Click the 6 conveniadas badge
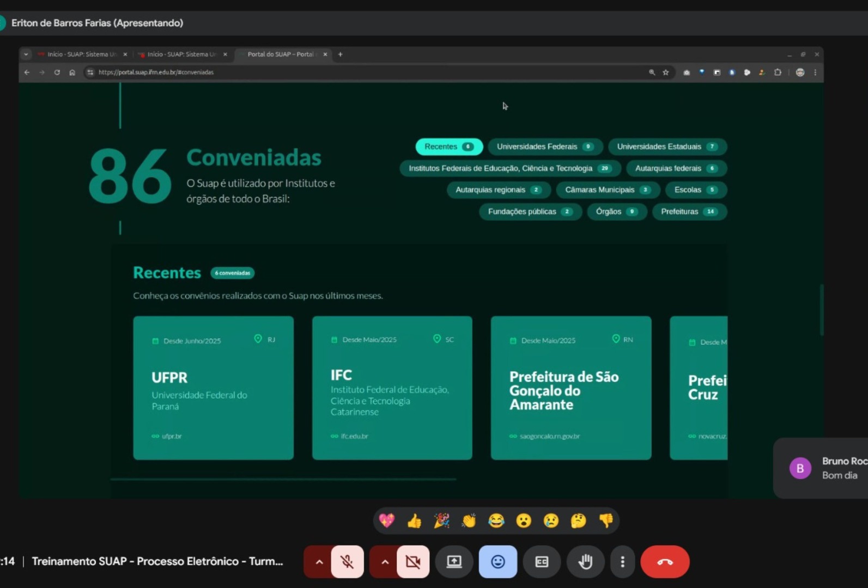Viewport: 868px width, 588px height. click(x=233, y=273)
